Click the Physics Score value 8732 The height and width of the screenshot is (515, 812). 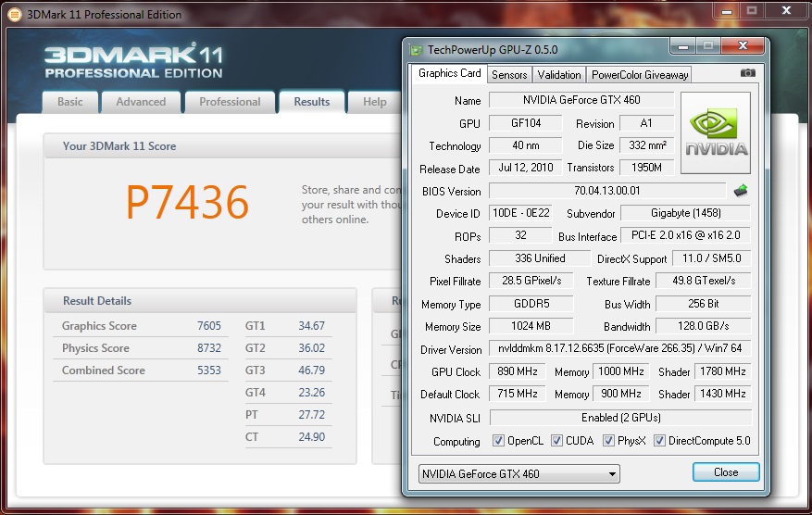[208, 347]
